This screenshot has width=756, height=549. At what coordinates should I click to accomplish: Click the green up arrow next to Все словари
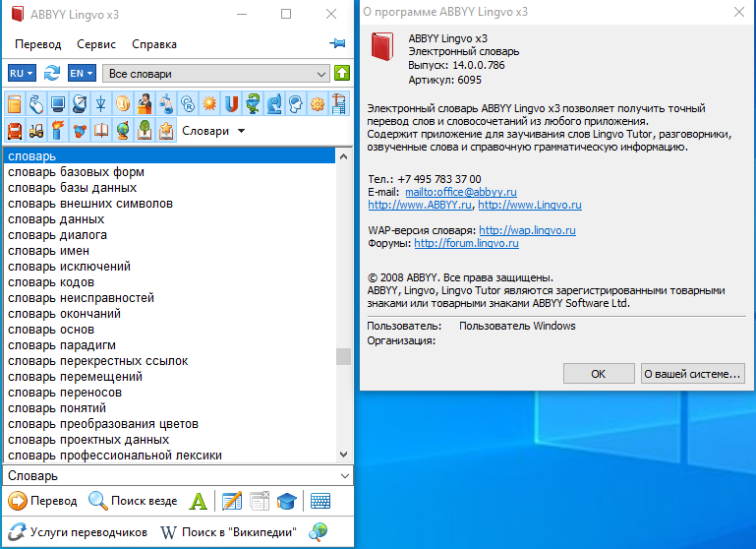[x=342, y=74]
